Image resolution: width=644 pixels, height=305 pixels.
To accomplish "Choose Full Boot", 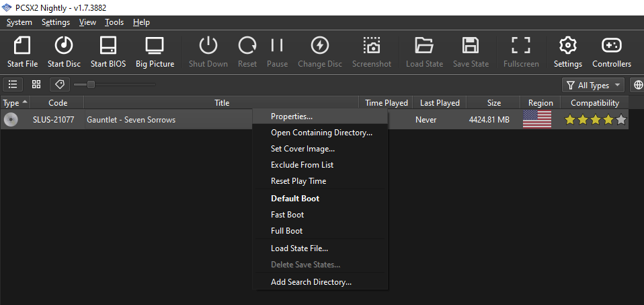I will tap(320, 230).
